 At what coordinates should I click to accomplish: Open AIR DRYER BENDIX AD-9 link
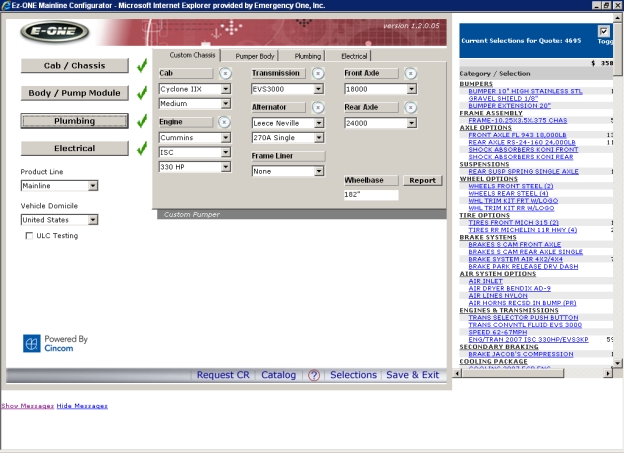(x=509, y=288)
